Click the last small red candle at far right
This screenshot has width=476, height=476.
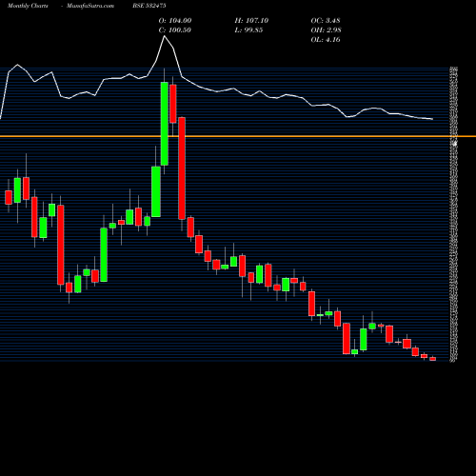tap(433, 359)
